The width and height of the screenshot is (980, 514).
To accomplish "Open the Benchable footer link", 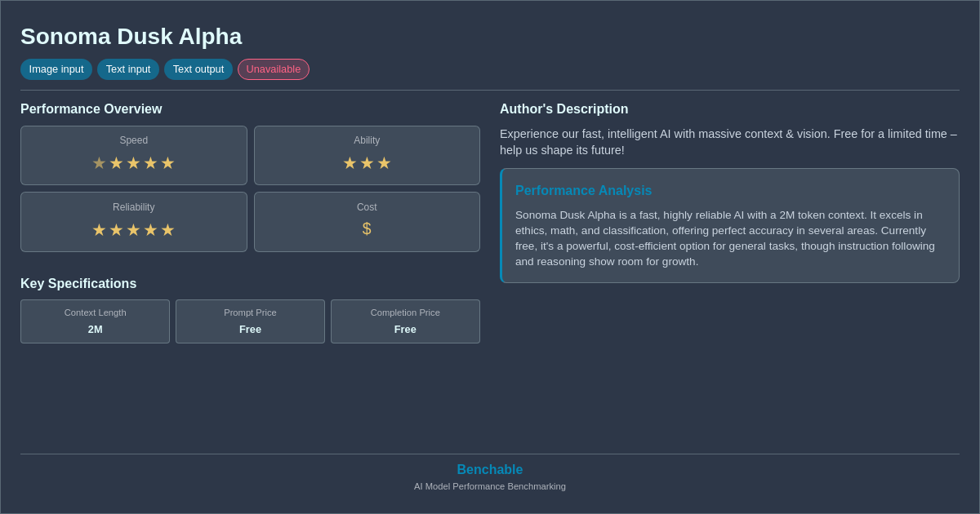I will [x=490, y=470].
